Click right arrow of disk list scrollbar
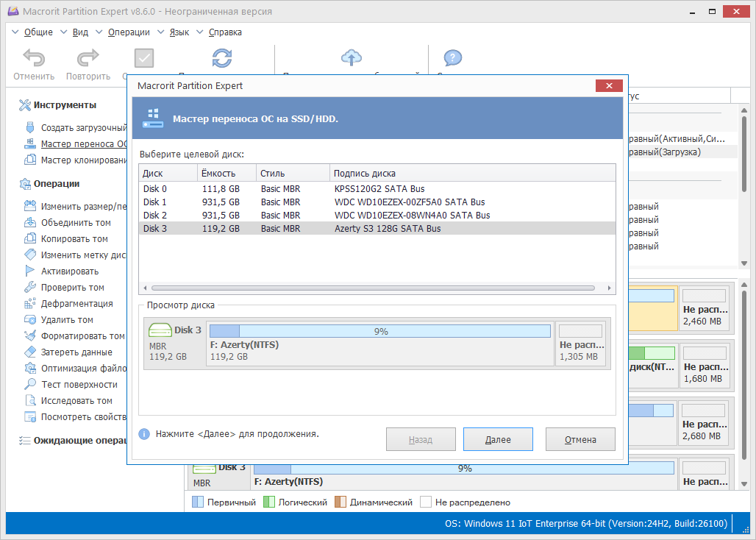This screenshot has height=540, width=756. 610,288
